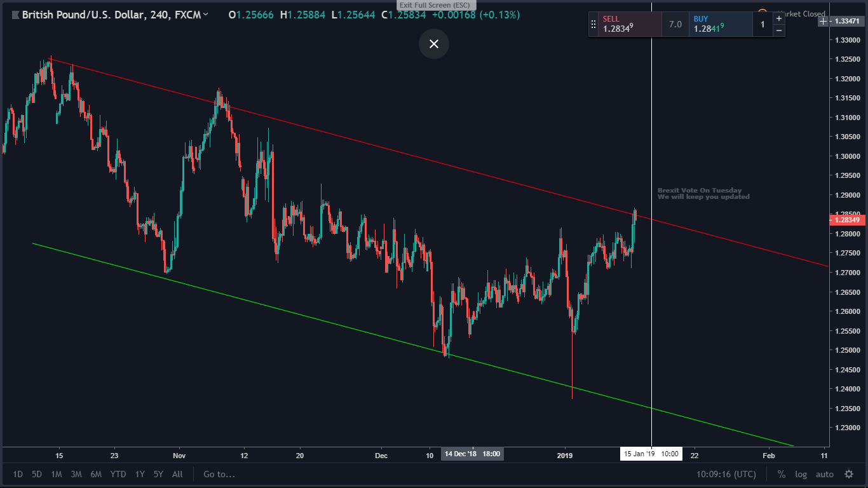Click the 1.30000 price axis label
The height and width of the screenshot is (488, 868).
[847, 156]
